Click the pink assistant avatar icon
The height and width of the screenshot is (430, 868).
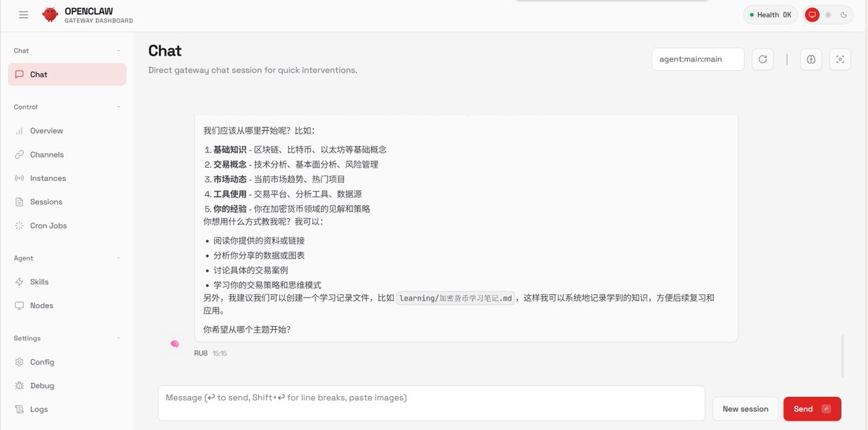point(174,345)
